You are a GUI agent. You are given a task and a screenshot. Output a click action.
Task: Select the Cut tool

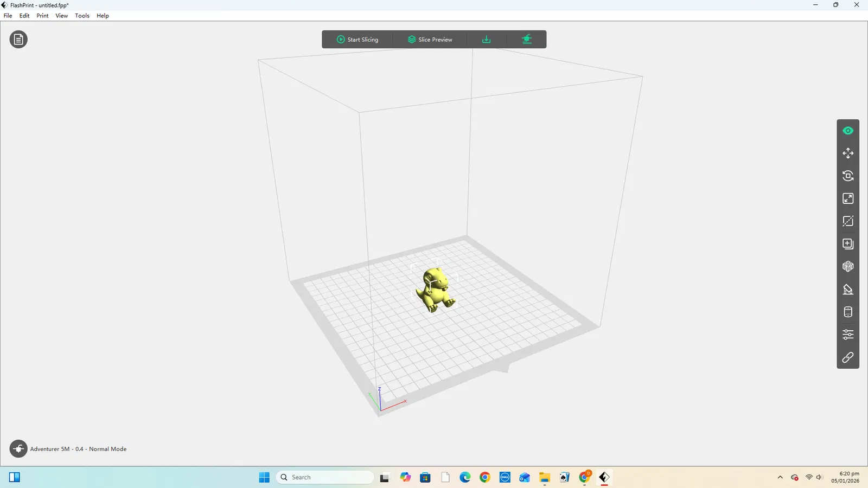coord(848,221)
